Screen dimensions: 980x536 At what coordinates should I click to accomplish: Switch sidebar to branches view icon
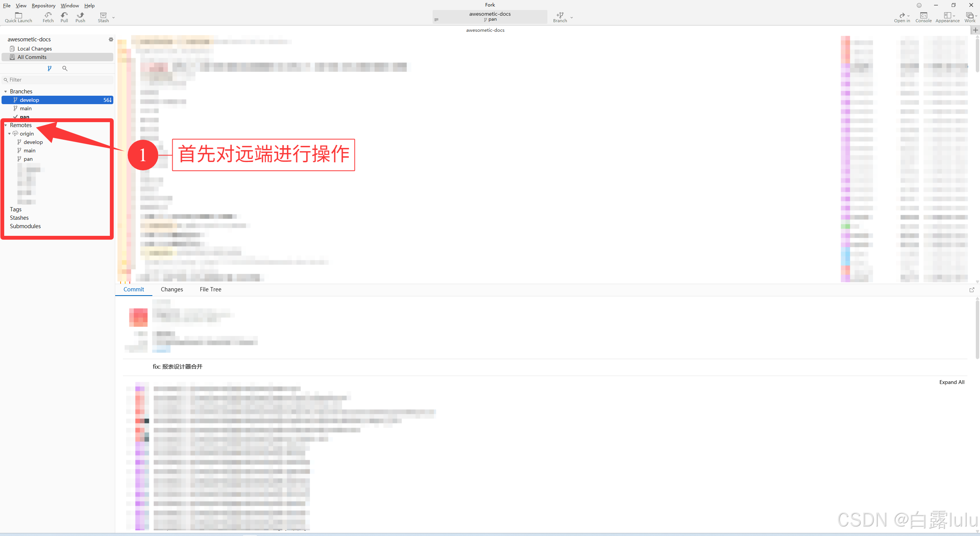49,69
